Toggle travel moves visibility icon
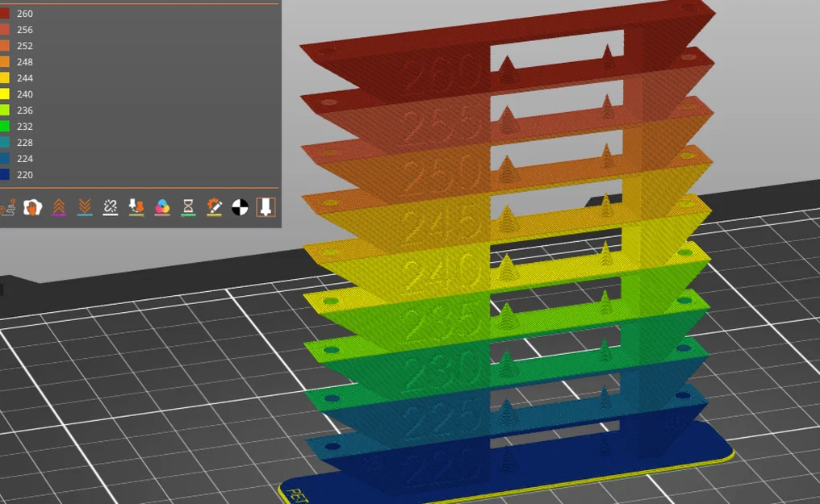Image resolution: width=820 pixels, height=504 pixels. tap(7, 207)
